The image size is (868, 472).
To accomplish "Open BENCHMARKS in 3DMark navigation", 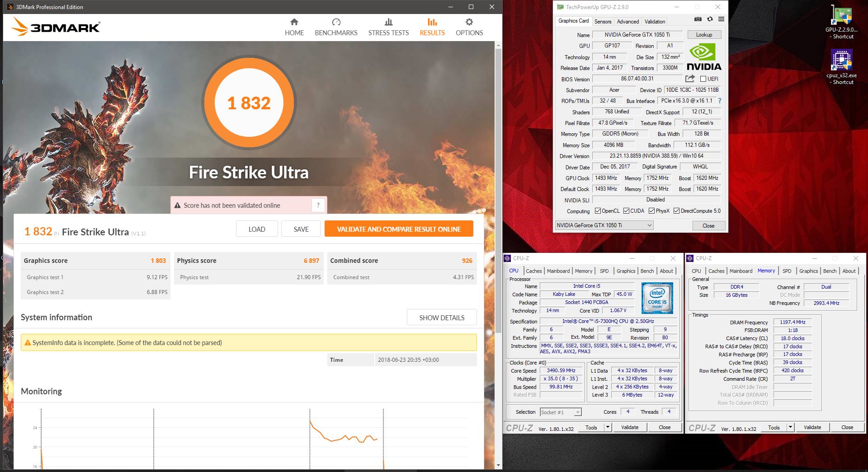I will click(336, 27).
